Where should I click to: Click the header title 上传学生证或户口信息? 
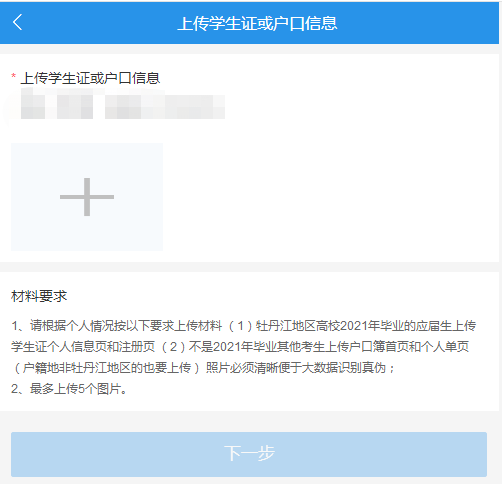(x=257, y=24)
